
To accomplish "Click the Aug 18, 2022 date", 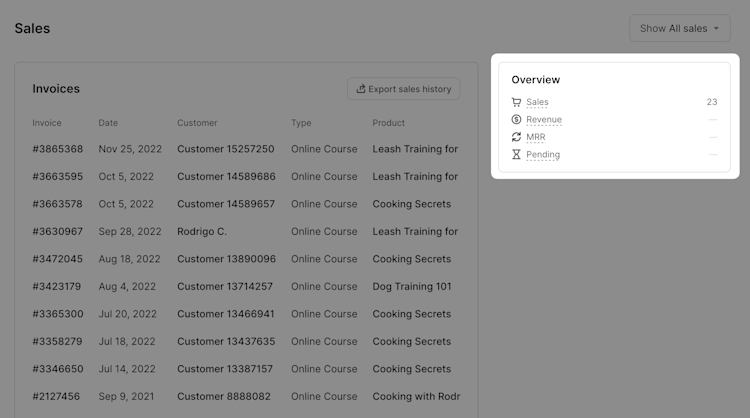I will [x=129, y=259].
